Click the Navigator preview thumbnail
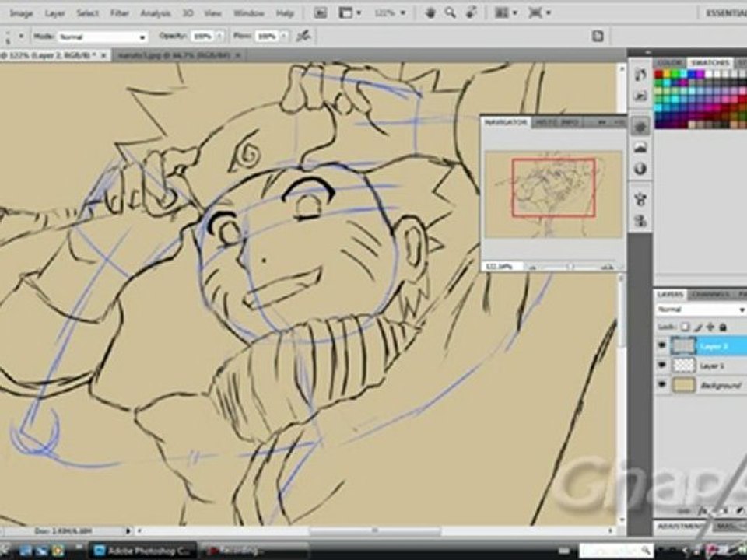The width and height of the screenshot is (747, 560). point(553,194)
